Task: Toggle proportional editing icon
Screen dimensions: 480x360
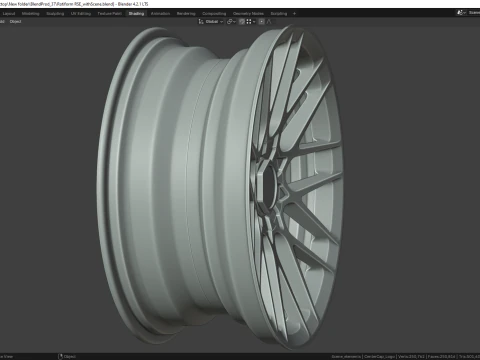Action: click(262, 21)
